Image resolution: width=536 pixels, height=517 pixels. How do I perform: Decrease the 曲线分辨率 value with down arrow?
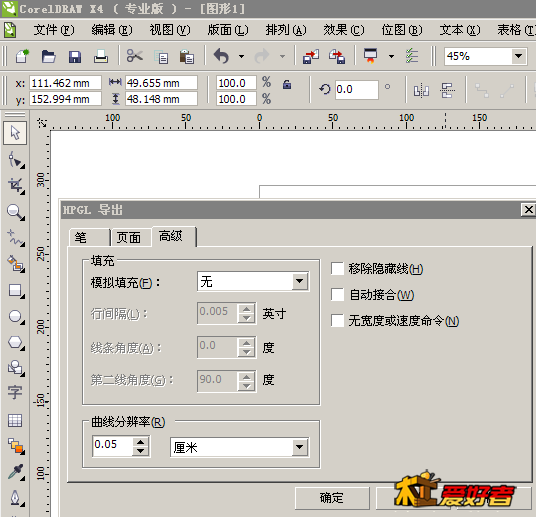[x=140, y=451]
